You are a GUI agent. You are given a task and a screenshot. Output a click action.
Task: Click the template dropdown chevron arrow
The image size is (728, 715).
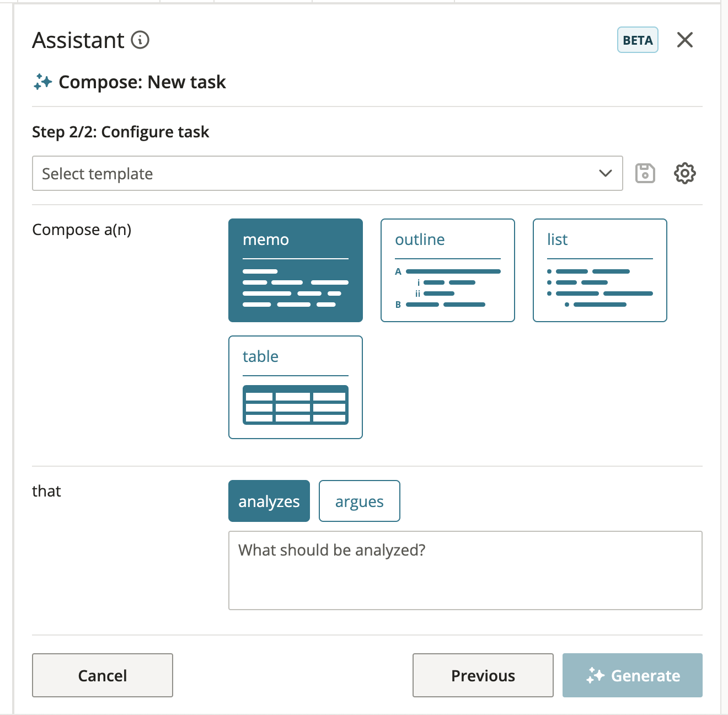(606, 173)
